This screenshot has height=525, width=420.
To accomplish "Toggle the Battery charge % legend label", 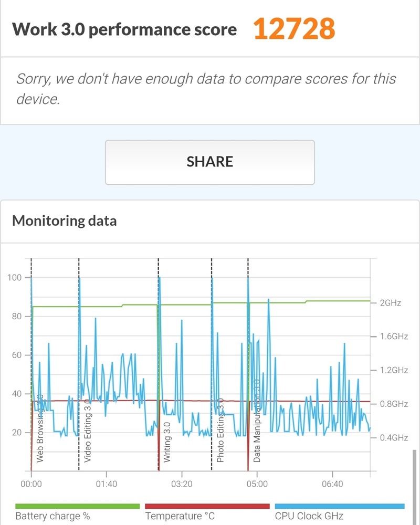I will [x=52, y=516].
